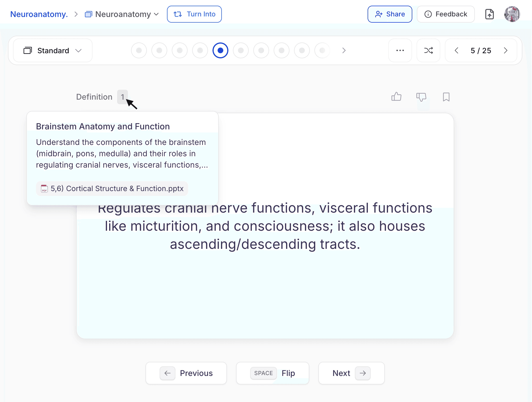Select the first card indicator dot

(x=139, y=50)
